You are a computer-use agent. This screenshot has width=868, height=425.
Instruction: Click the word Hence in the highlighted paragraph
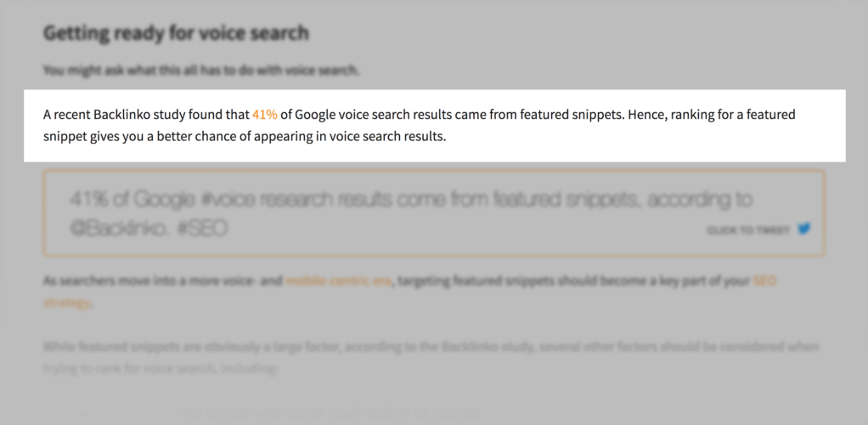(647, 114)
